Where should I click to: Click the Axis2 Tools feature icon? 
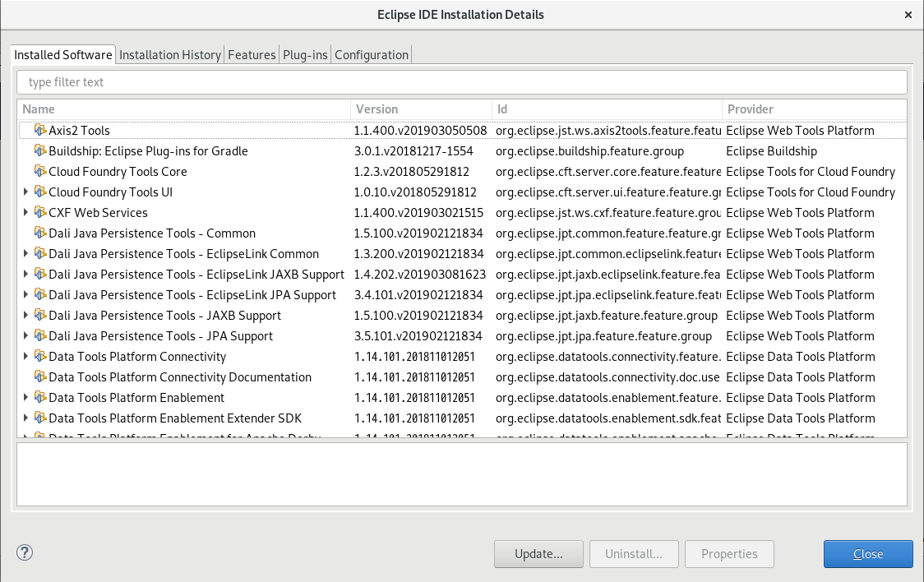pos(40,130)
